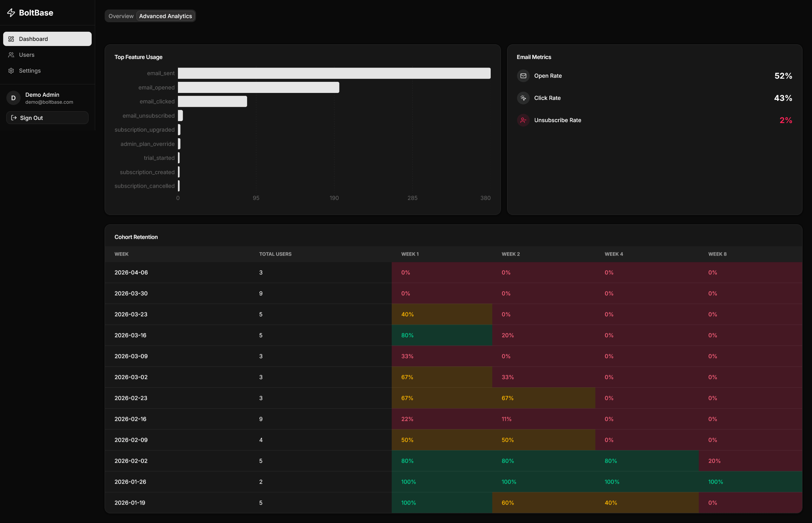
Task: Click the Unsubscribe Rate person icon
Action: pos(523,120)
